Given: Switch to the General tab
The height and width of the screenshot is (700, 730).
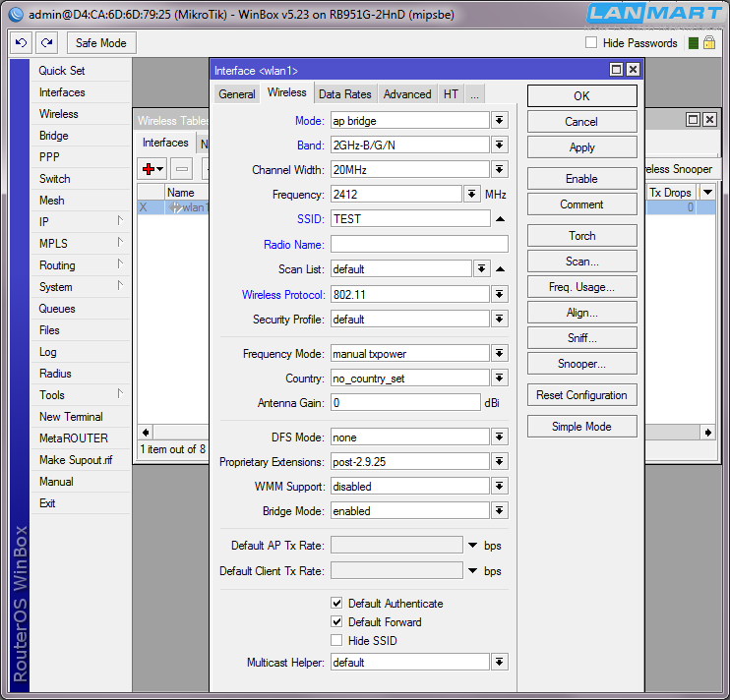Looking at the screenshot, I should click(x=237, y=94).
